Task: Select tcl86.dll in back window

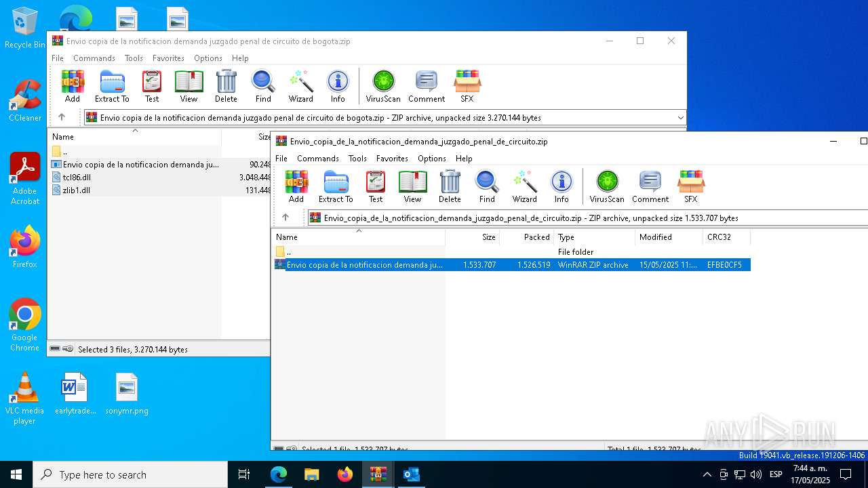Action: click(x=77, y=178)
